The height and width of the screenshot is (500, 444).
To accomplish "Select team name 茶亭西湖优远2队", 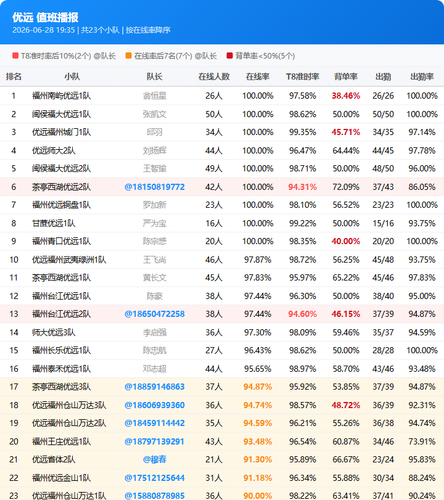I will point(61,187).
